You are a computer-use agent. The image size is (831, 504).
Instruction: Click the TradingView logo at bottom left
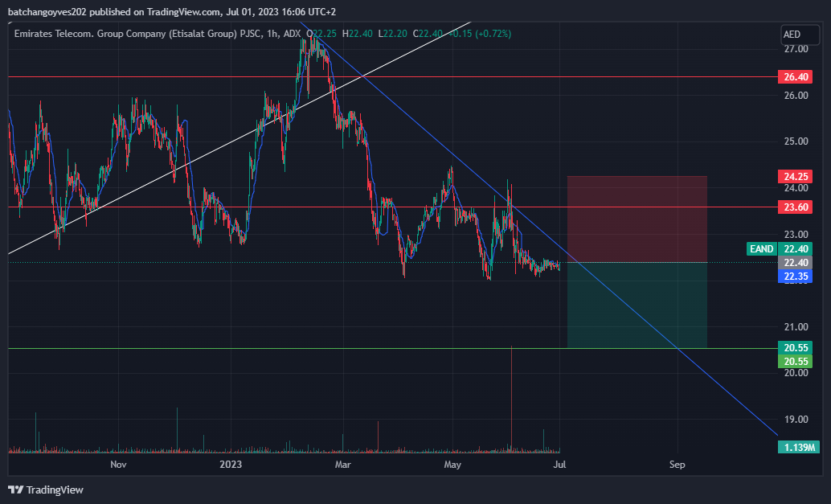46,490
